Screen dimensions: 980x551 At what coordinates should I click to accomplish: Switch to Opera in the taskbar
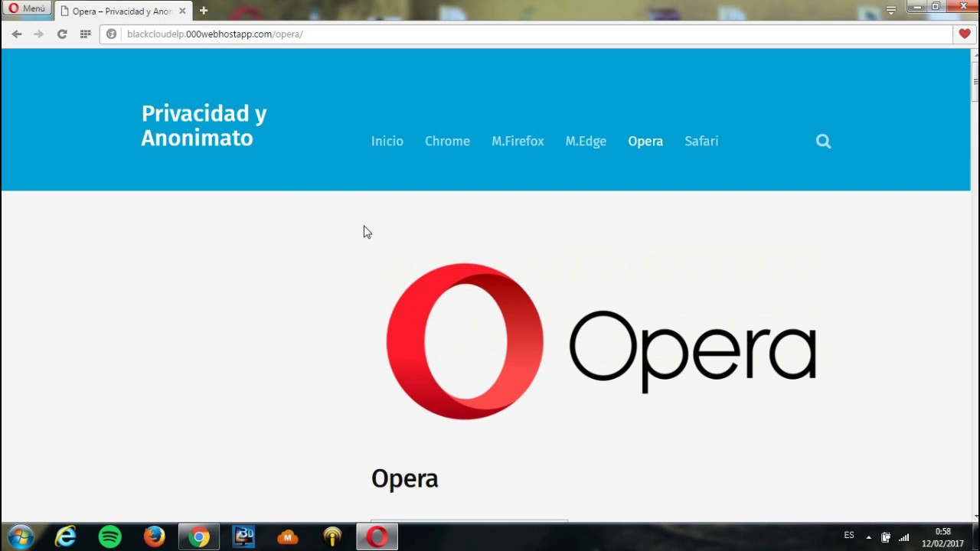point(377,537)
